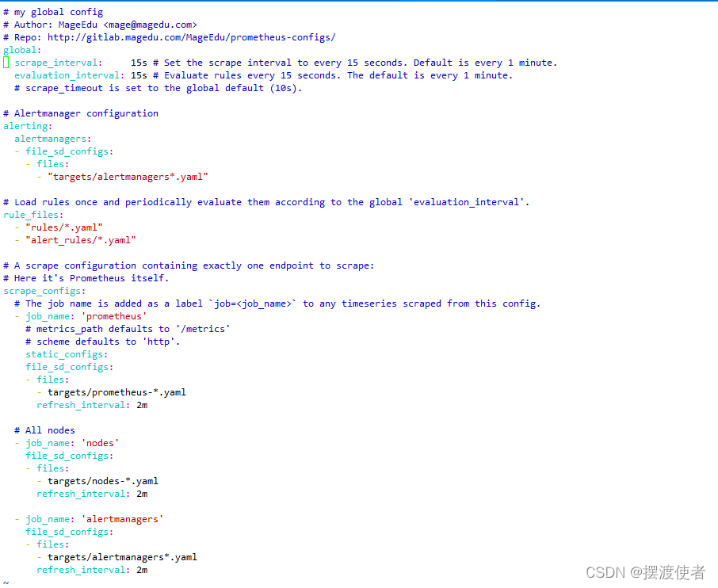The height and width of the screenshot is (588, 718).
Task: Click the mage@magedu.com email address
Action: tap(151, 25)
